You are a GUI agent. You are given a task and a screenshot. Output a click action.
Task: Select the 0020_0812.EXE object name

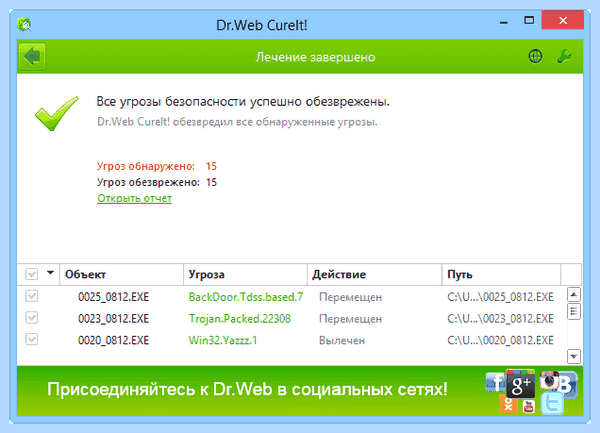(x=113, y=340)
